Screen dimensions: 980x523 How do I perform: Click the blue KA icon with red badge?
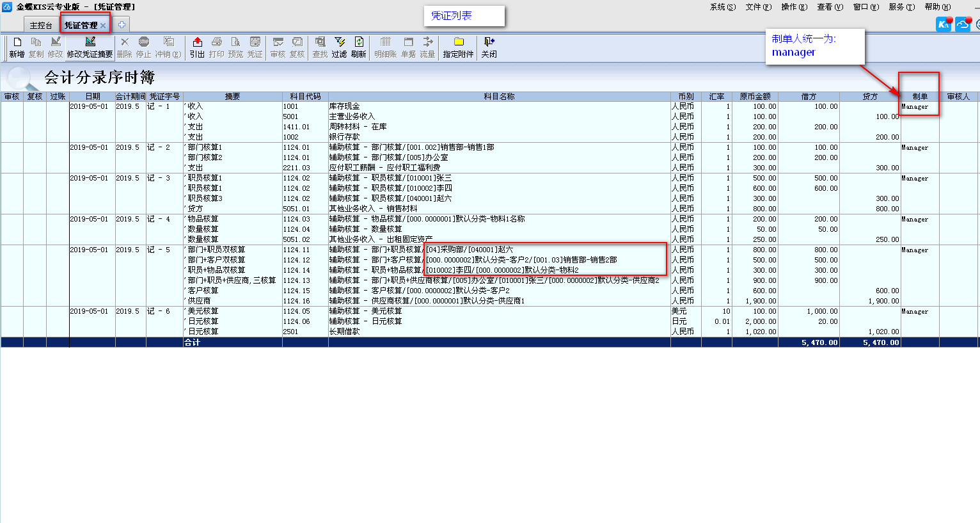point(944,24)
